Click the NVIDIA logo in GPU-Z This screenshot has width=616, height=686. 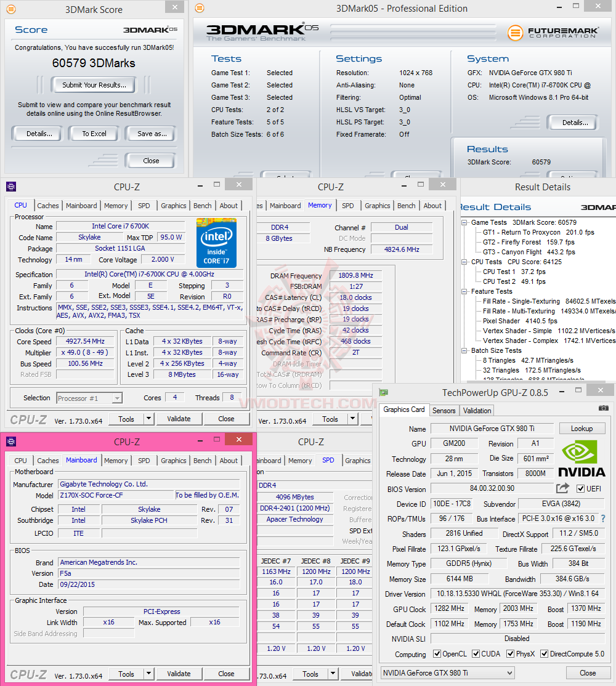pos(582,458)
